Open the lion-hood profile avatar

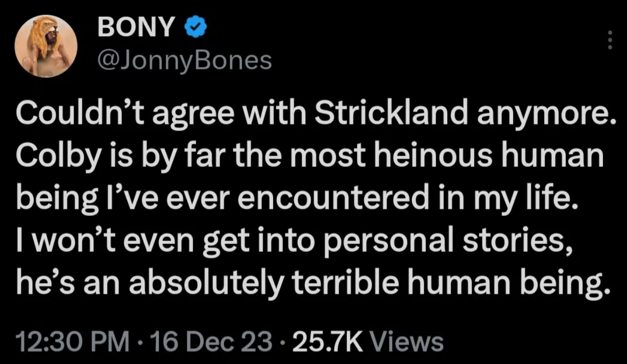coord(46,46)
